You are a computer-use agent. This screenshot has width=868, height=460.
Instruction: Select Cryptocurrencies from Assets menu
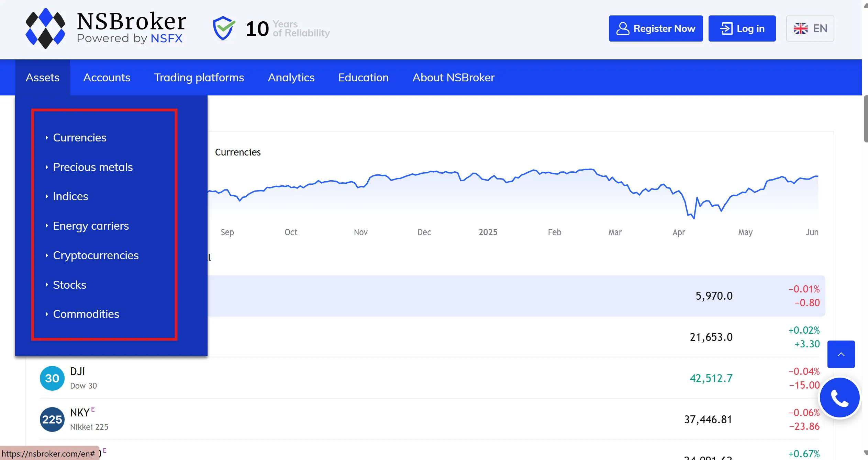[96, 255]
